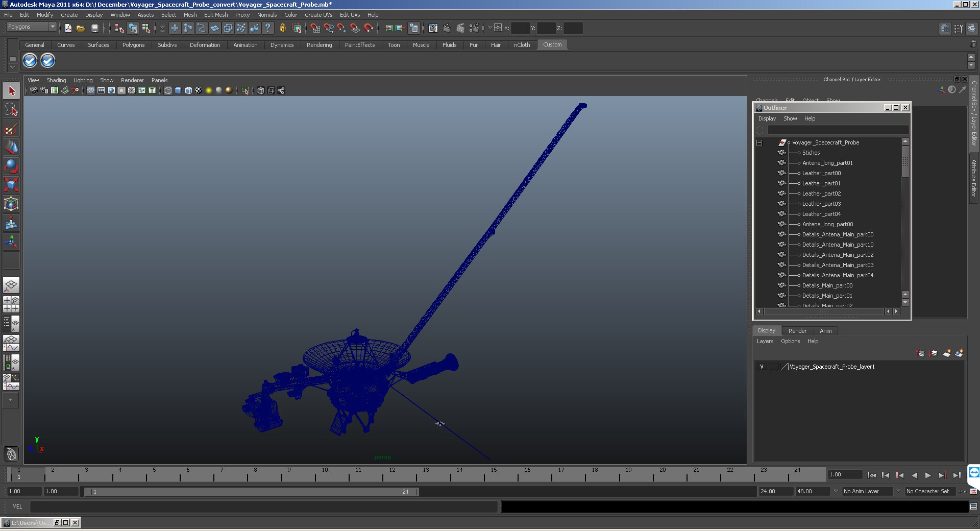Click the first checkmark shelf button
The width and height of the screenshot is (980, 531).
(x=30, y=61)
